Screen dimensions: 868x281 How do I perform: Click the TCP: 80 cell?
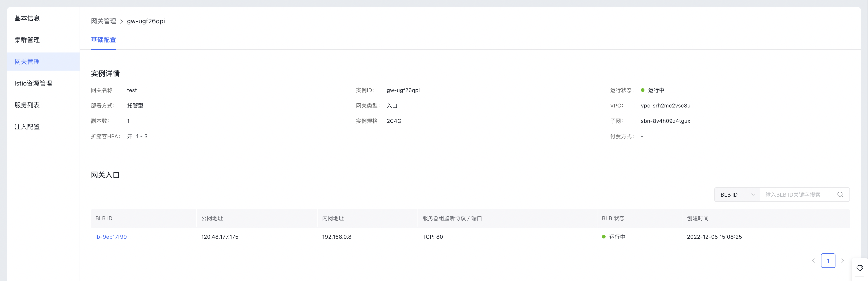coord(433,237)
